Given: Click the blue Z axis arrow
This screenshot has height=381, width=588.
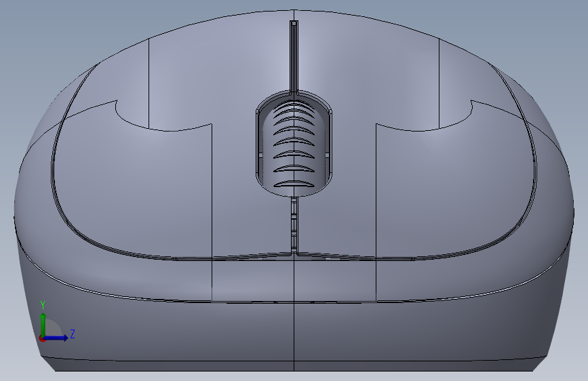Looking at the screenshot, I should (56, 338).
